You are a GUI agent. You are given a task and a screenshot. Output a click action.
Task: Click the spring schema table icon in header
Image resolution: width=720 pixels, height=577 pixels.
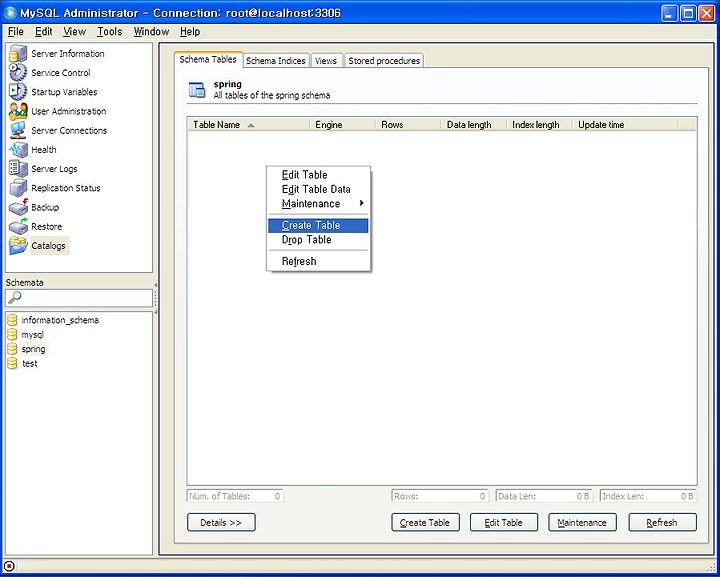click(x=197, y=90)
